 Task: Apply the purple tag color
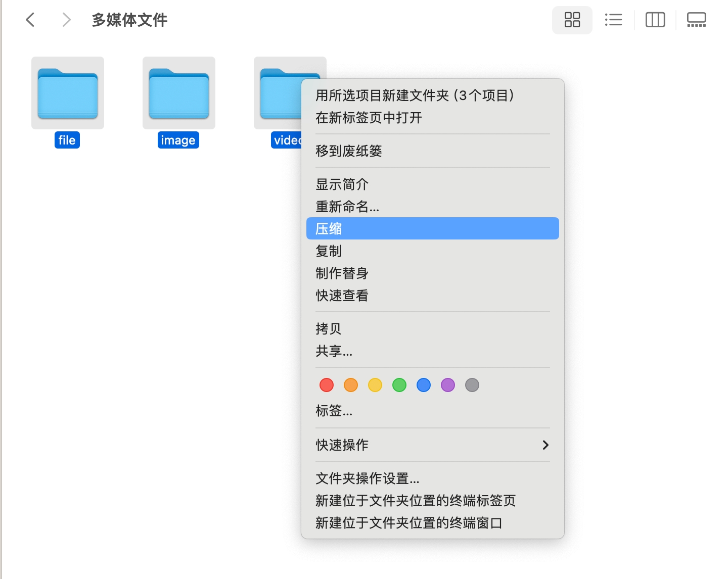448,385
